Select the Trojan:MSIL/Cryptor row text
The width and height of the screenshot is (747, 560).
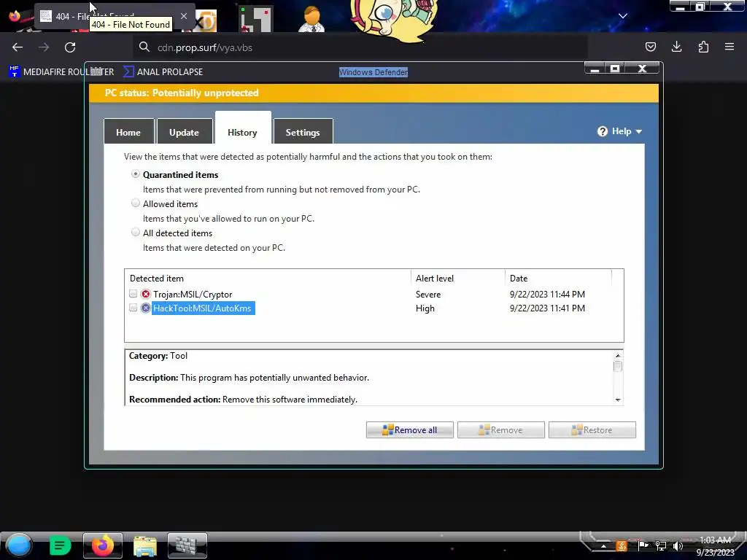tap(193, 295)
